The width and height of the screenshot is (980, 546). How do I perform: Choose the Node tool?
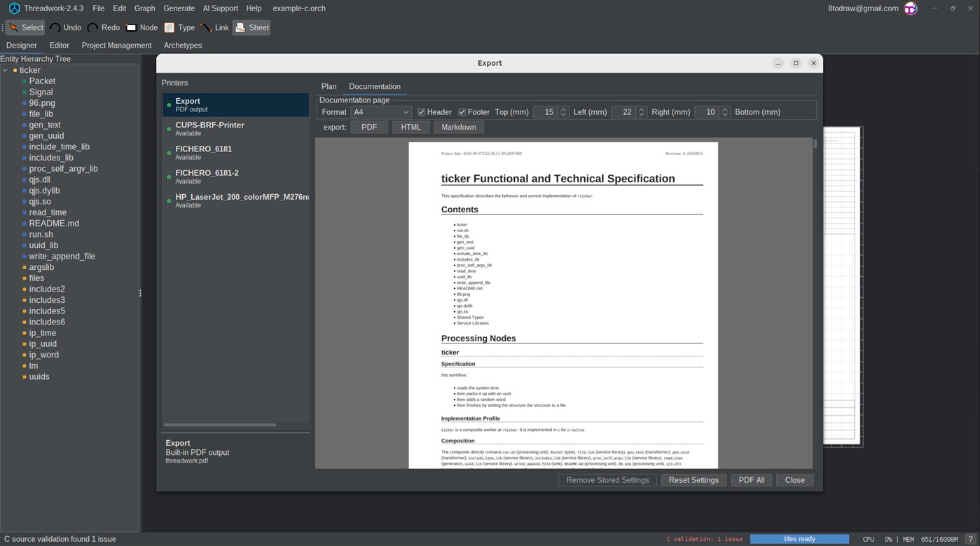pos(142,27)
